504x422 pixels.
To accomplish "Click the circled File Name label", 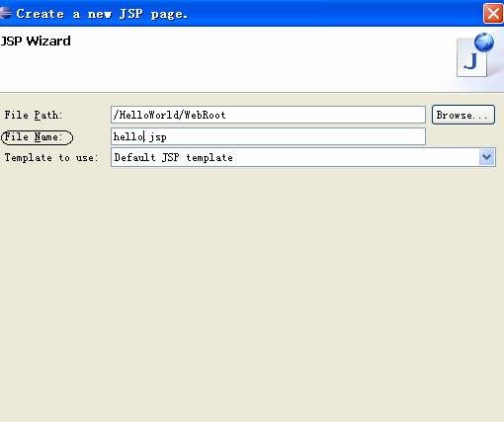I will (x=37, y=137).
